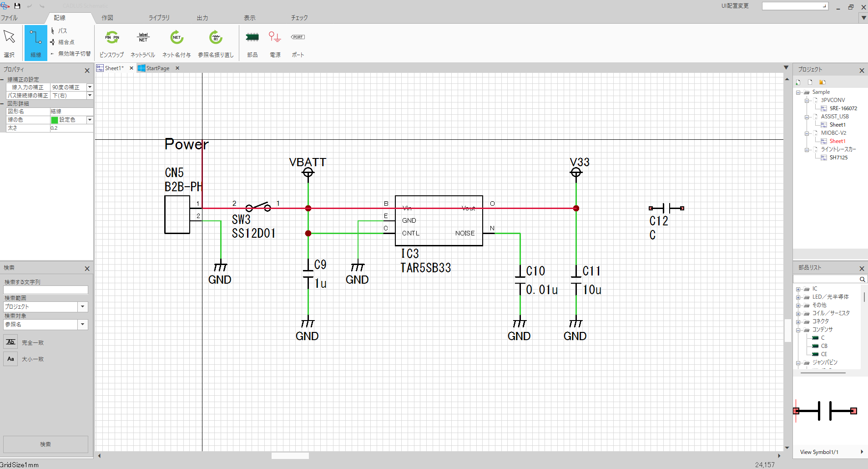The image size is (868, 469).
Task: Close the Sheet1 document tab
Action: (131, 68)
